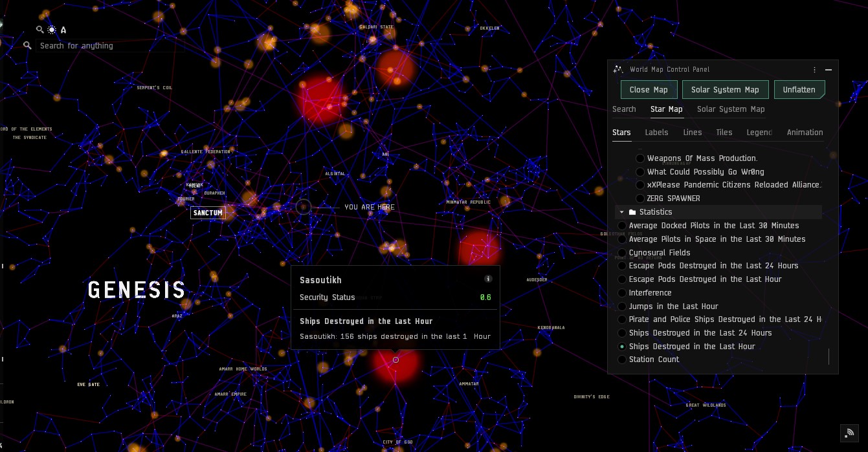Screen dimensions: 868x452
Task: Click the 0.6 security status value
Action: coord(485,297)
